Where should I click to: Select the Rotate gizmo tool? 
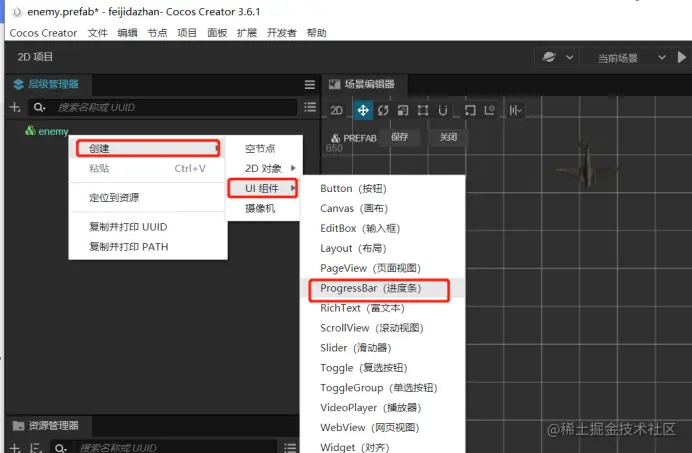[383, 110]
